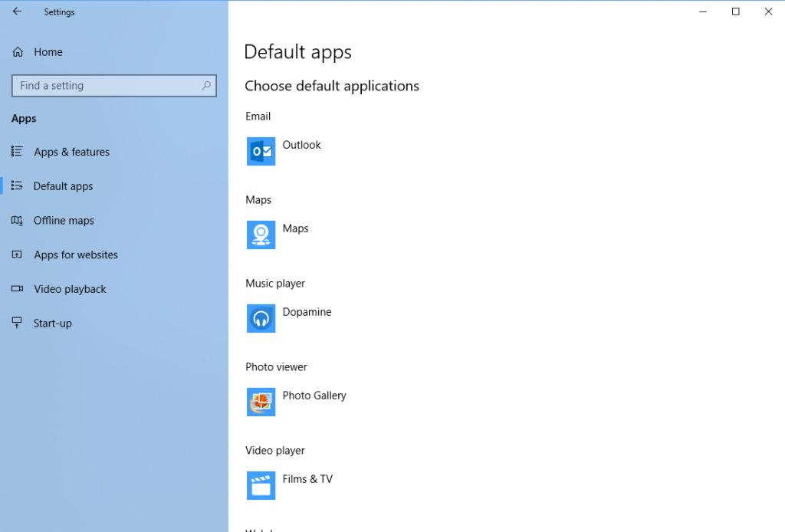The image size is (785, 532).
Task: Click the Outlook email app icon
Action: (x=261, y=151)
